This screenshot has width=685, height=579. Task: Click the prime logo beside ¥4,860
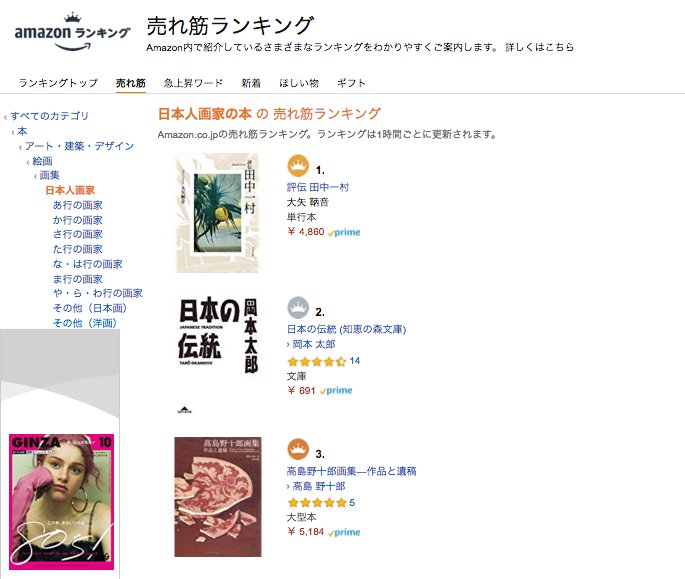coord(344,232)
